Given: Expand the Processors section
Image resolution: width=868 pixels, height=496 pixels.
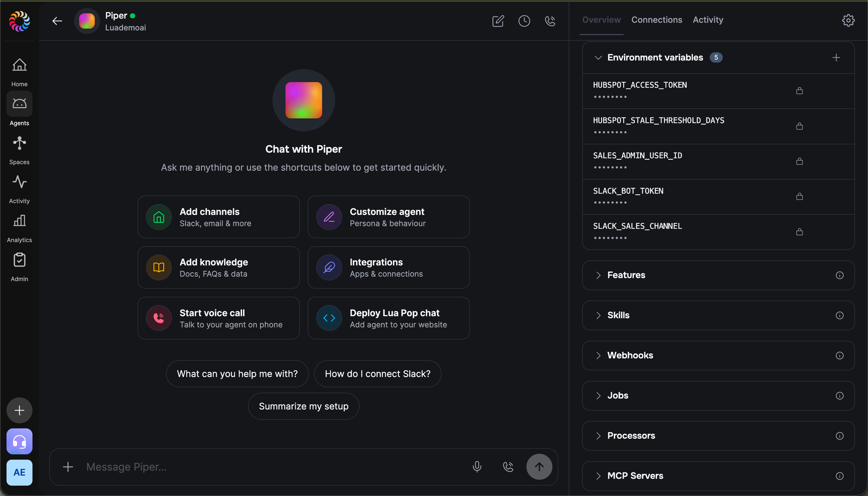Looking at the screenshot, I should tap(598, 436).
